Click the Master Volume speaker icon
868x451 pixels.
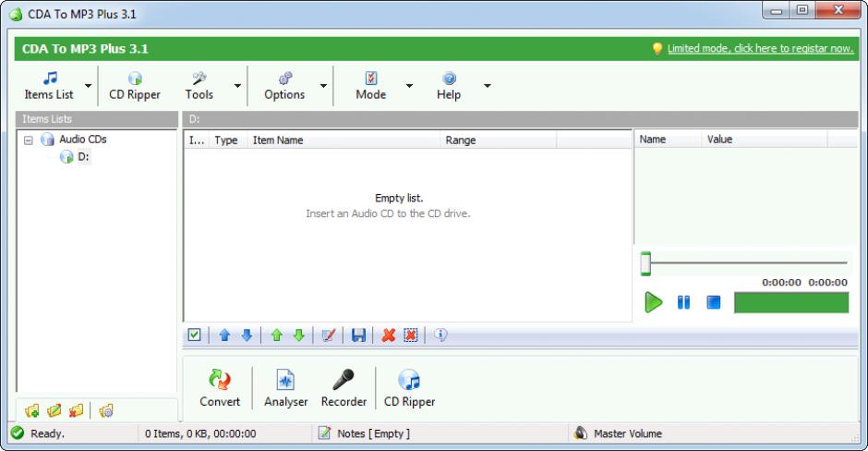[580, 433]
